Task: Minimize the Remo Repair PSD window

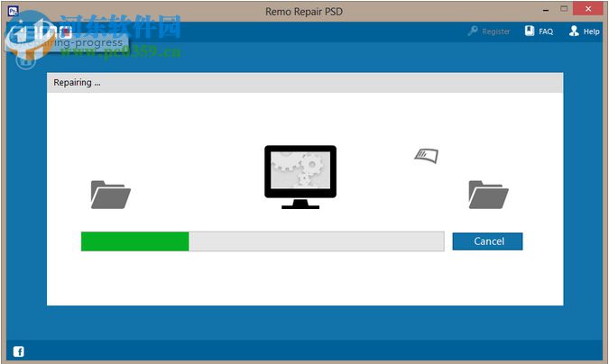Action: pyautogui.click(x=546, y=10)
